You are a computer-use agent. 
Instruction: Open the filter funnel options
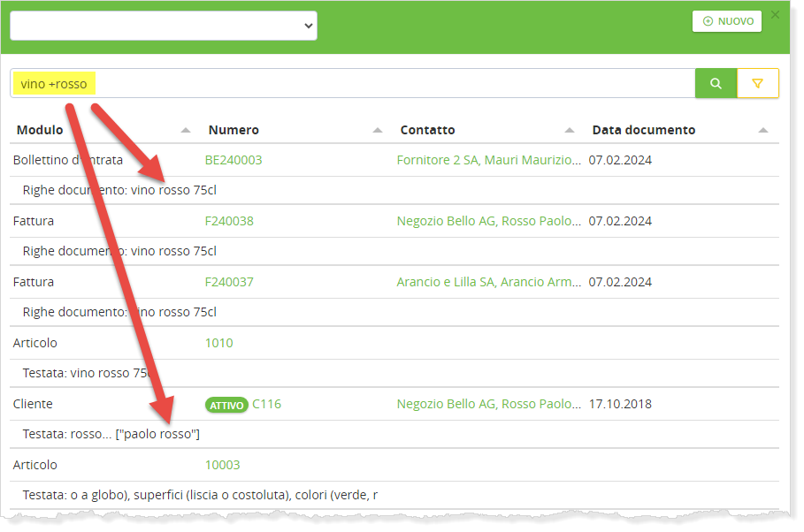[x=757, y=83]
